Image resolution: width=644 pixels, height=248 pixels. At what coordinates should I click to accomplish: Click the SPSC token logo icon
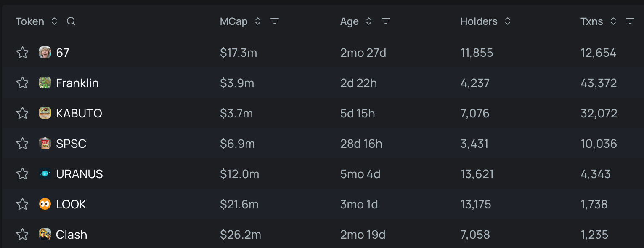(45, 144)
